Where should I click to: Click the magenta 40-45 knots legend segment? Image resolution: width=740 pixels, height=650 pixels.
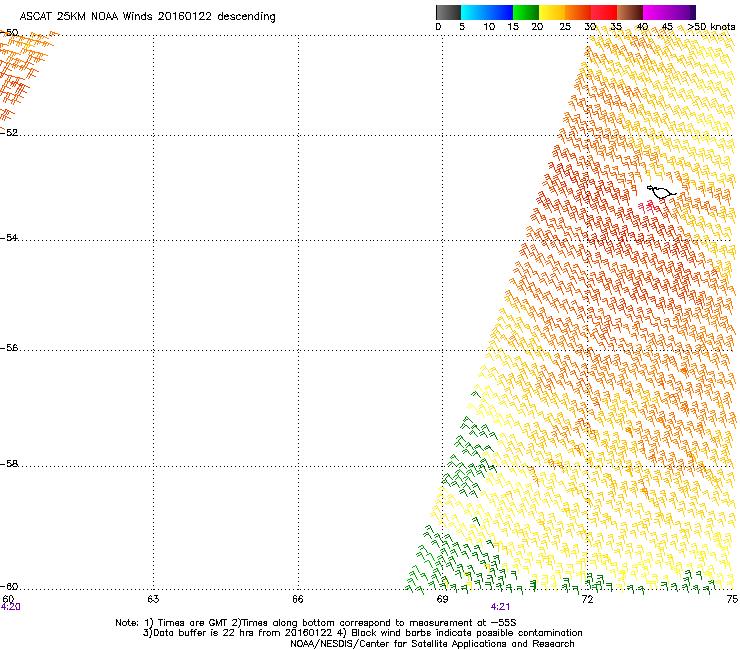coord(656,12)
